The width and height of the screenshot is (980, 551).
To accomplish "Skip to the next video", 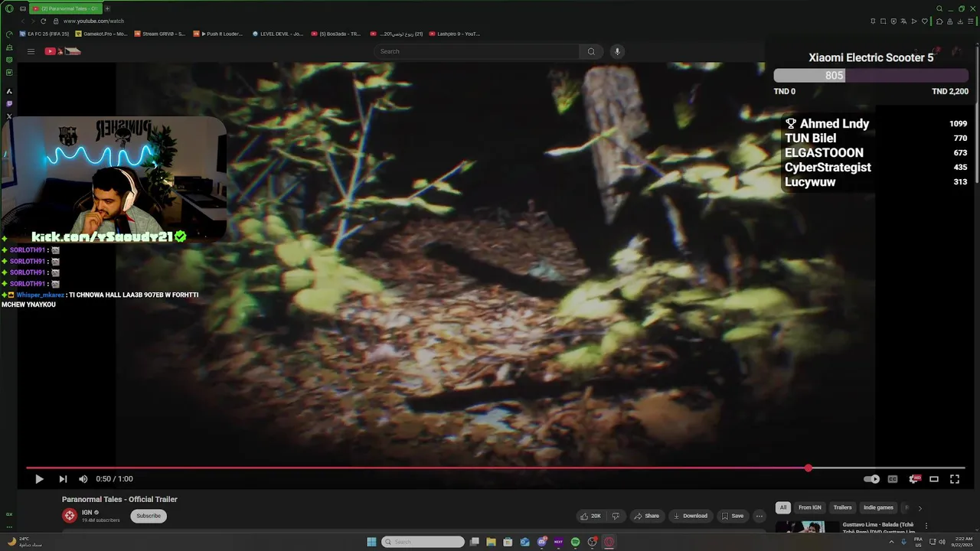I will click(63, 479).
